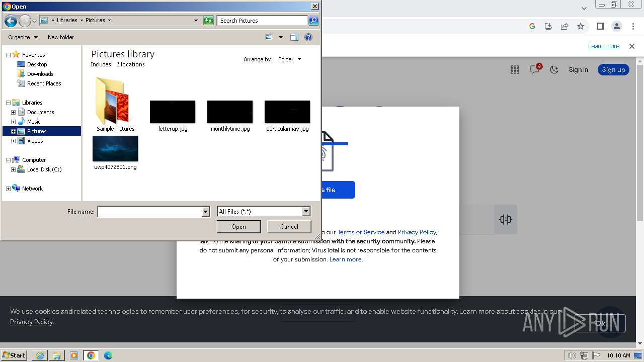Click Ok on the cookie banner
The image size is (644, 362).
(600, 323)
